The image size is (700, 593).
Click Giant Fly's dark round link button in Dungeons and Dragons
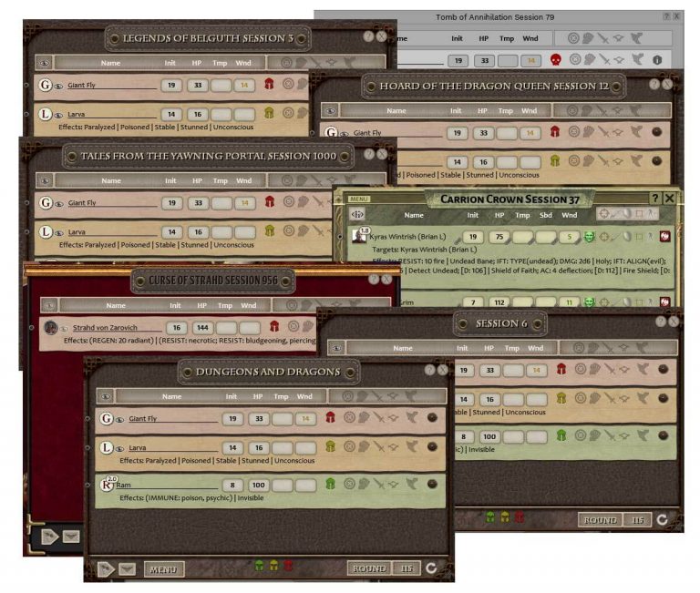click(432, 417)
